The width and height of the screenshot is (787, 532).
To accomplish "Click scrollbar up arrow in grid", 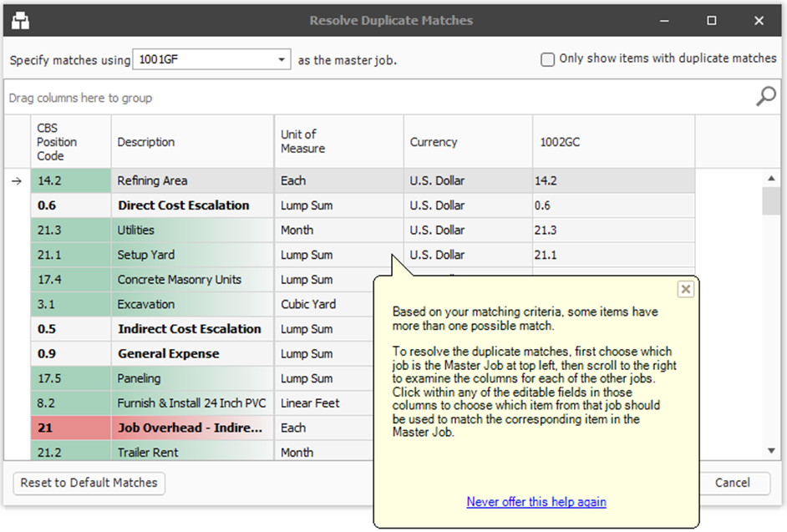I will click(771, 178).
